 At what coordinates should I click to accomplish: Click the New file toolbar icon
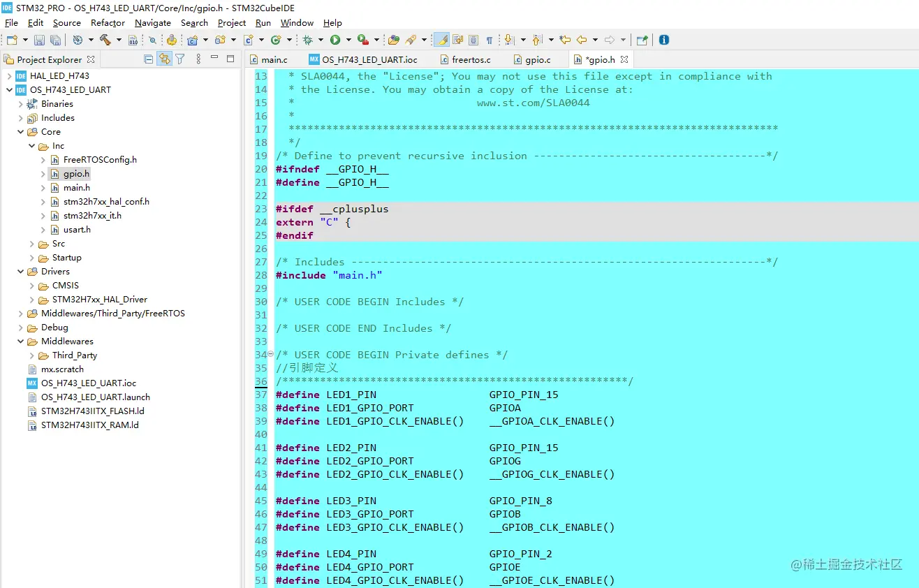pos(11,41)
